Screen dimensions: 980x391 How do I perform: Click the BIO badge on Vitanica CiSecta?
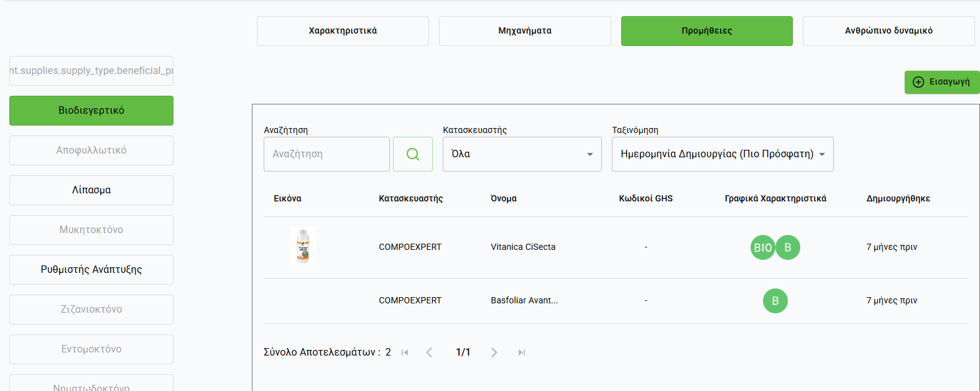coord(762,247)
